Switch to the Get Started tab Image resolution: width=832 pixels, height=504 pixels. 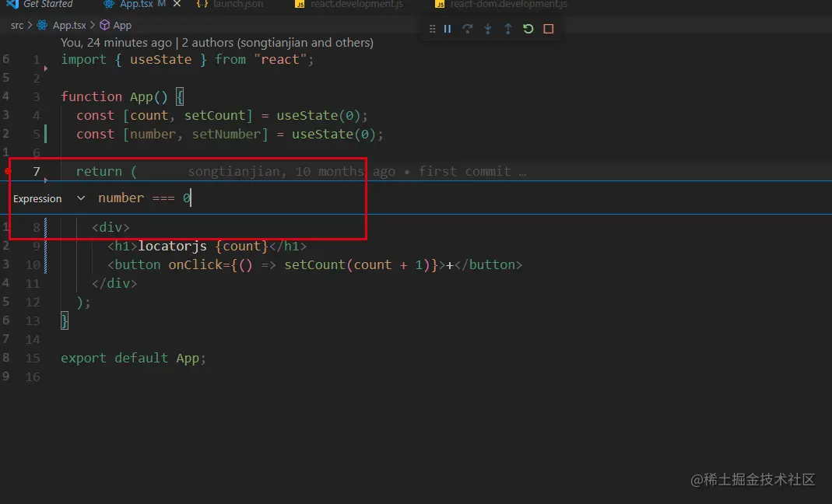pyautogui.click(x=39, y=4)
